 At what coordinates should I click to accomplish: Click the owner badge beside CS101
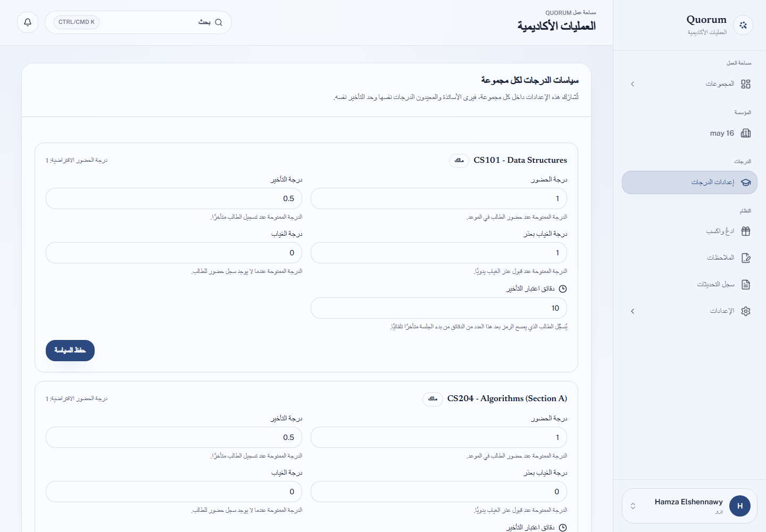point(459,160)
